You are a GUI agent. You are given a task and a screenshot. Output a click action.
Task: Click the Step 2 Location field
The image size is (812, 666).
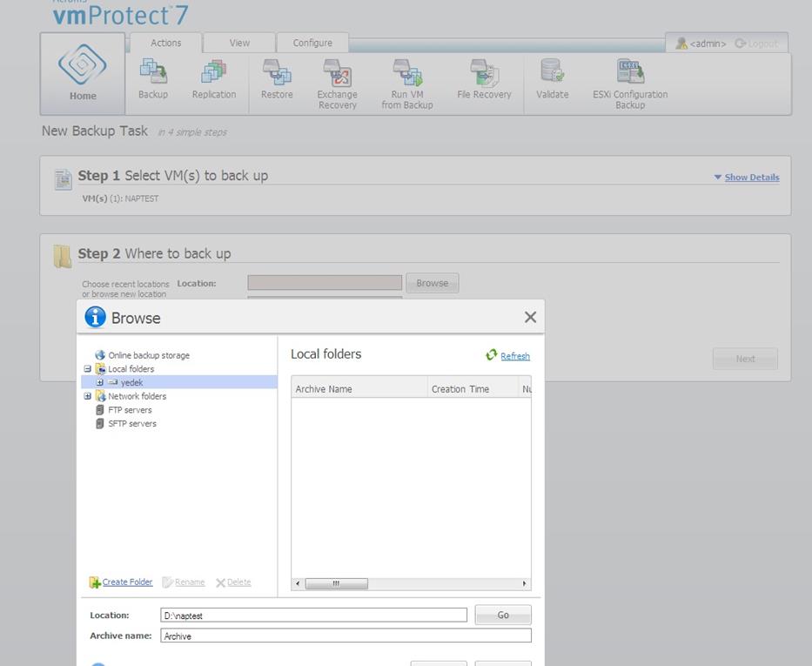[x=325, y=283]
